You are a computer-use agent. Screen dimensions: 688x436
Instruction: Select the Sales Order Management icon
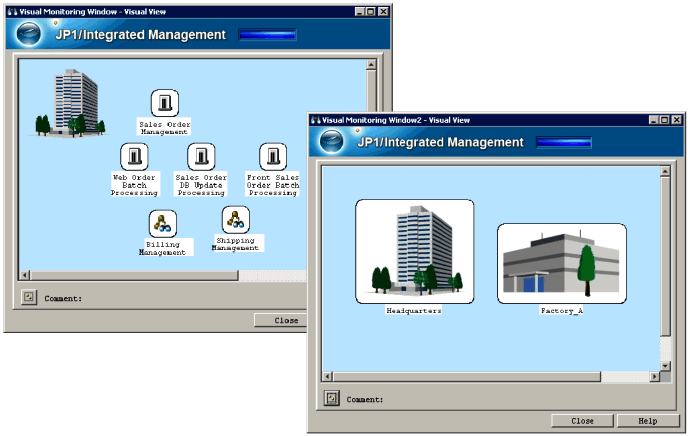pos(165,103)
